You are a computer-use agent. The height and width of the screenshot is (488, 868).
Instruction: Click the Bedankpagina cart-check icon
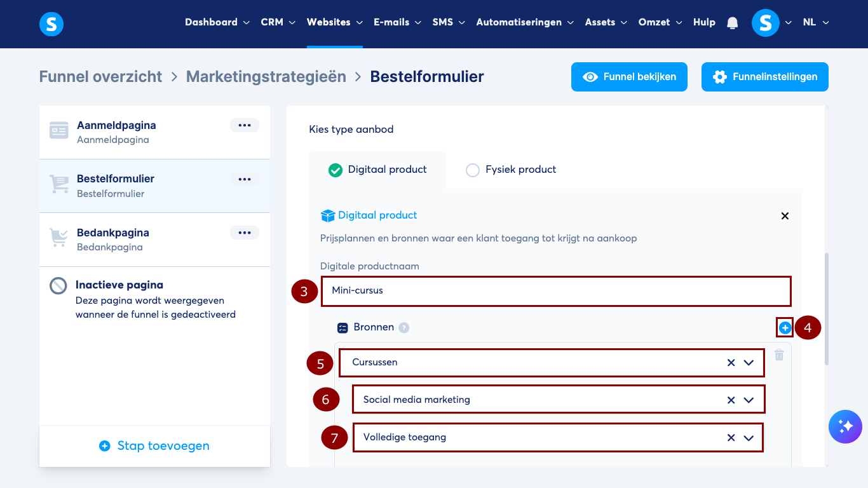(59, 238)
